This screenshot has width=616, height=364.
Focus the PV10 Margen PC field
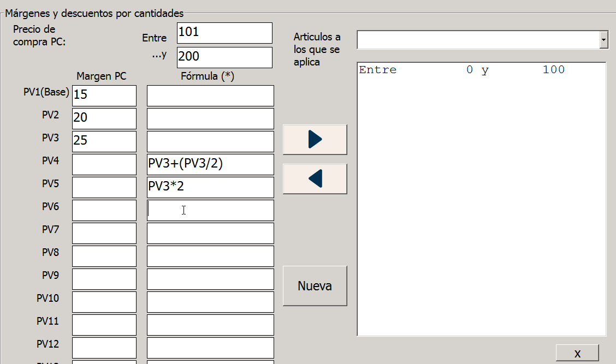(x=104, y=302)
